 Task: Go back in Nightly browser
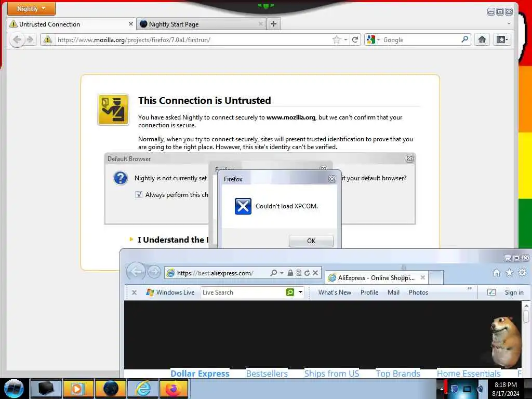[17, 39]
